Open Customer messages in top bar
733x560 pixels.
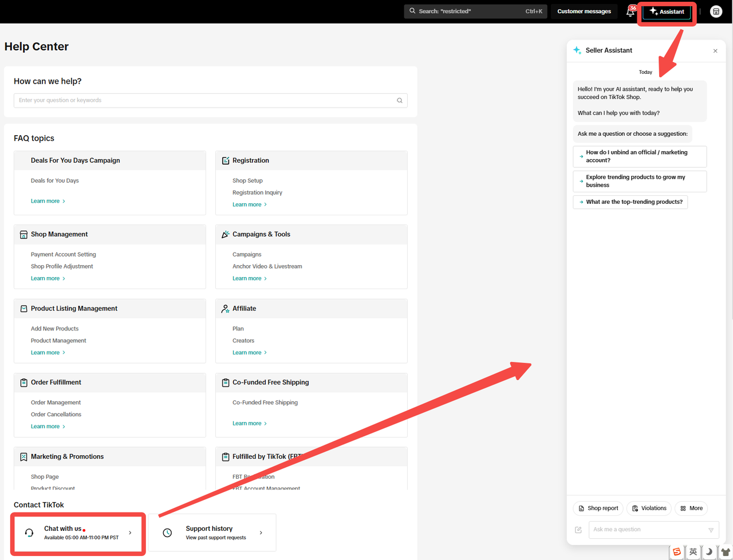point(584,11)
